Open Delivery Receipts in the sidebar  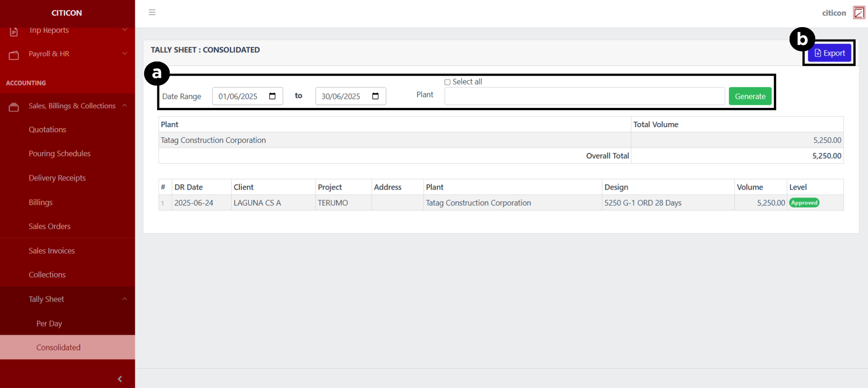(57, 178)
